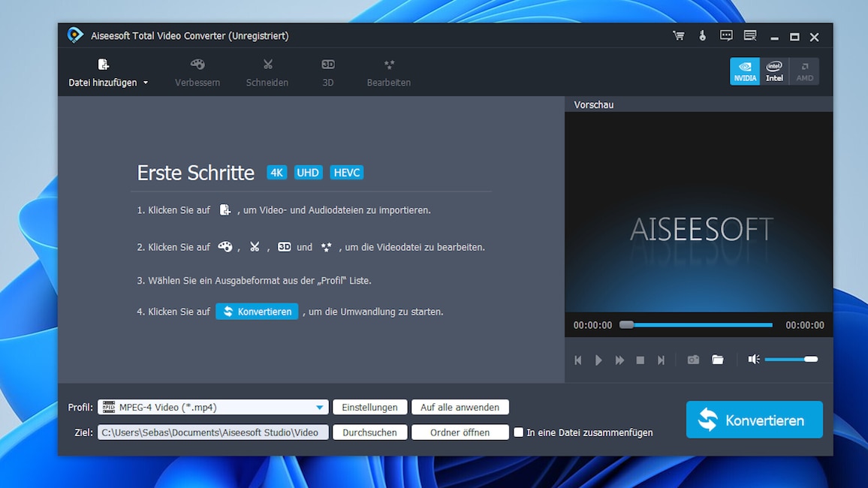Toggle Intel hardware acceleration

click(774, 71)
